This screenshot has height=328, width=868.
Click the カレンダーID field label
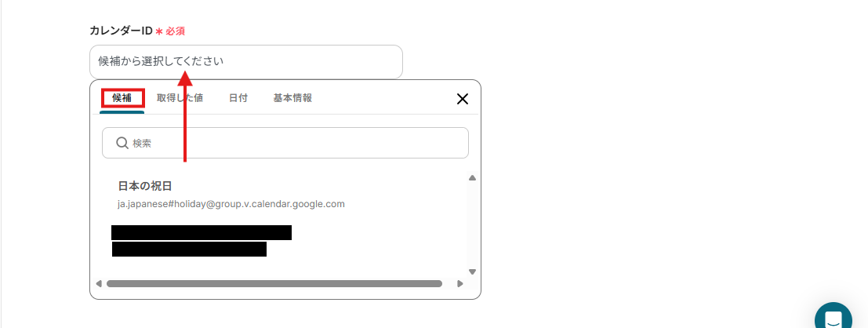coord(122,31)
